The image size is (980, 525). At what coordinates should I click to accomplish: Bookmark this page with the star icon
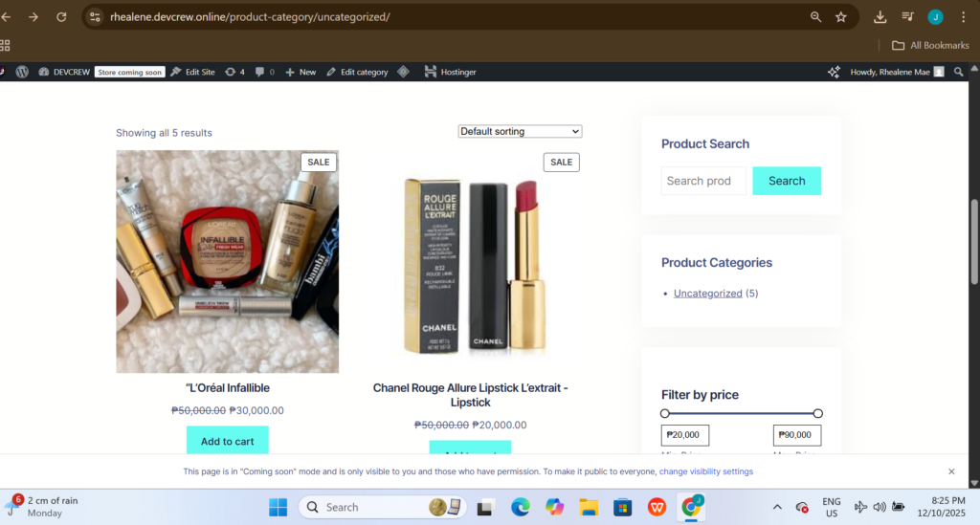click(841, 17)
